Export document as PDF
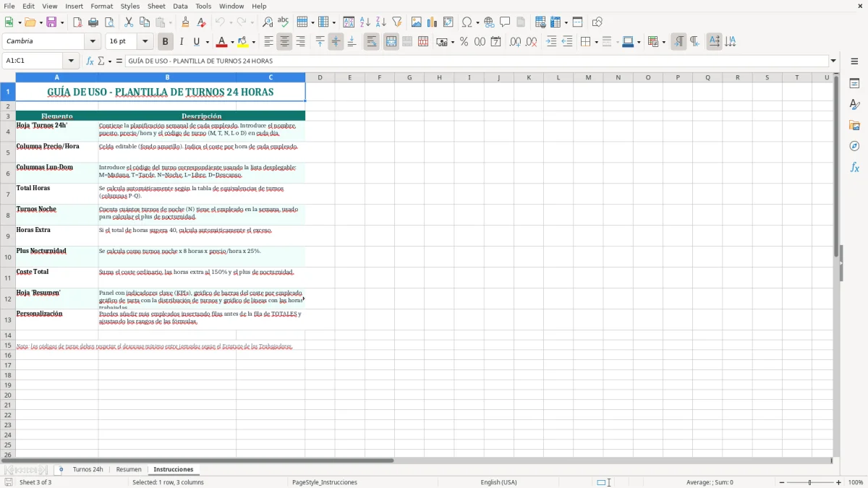This screenshot has width=868, height=488. point(77,22)
